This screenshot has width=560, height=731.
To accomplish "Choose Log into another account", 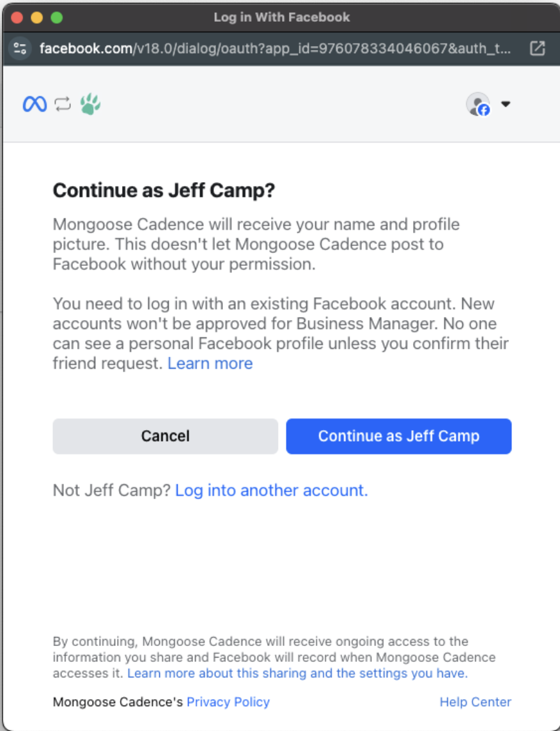I will click(x=271, y=490).
